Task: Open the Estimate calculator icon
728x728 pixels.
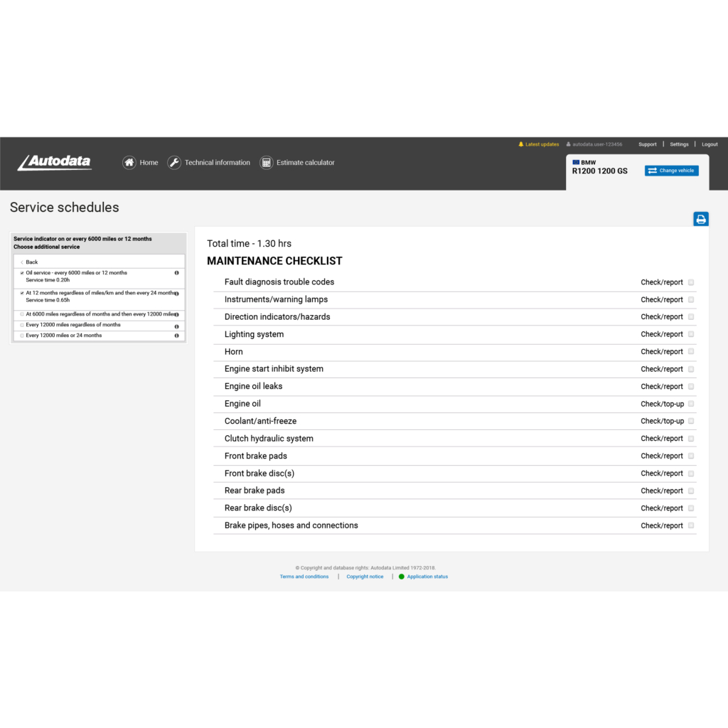Action: click(266, 163)
